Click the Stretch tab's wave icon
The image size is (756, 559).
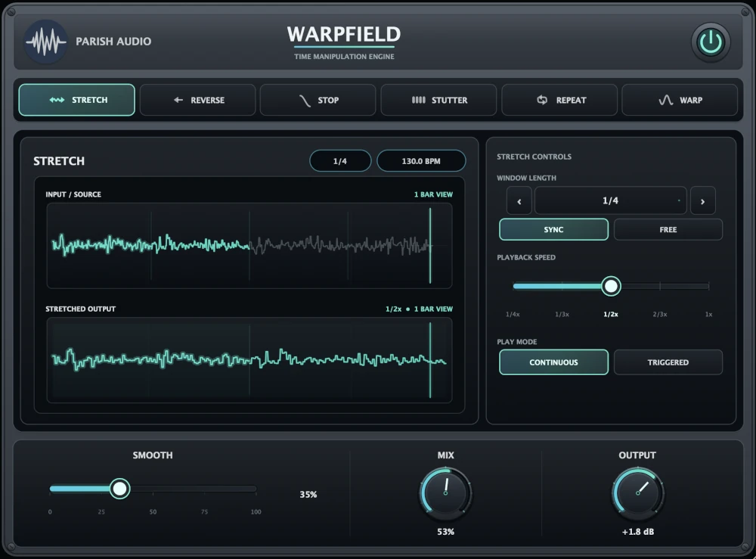click(x=57, y=100)
